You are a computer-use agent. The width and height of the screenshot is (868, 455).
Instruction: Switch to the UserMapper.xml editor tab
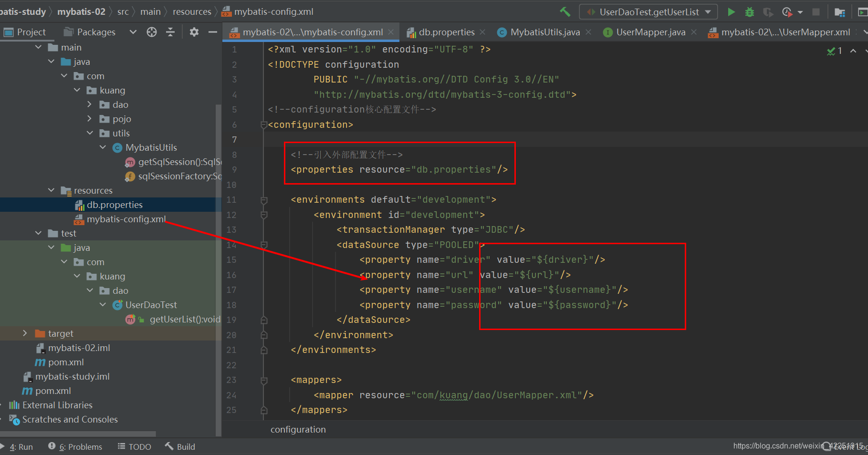[x=785, y=32]
